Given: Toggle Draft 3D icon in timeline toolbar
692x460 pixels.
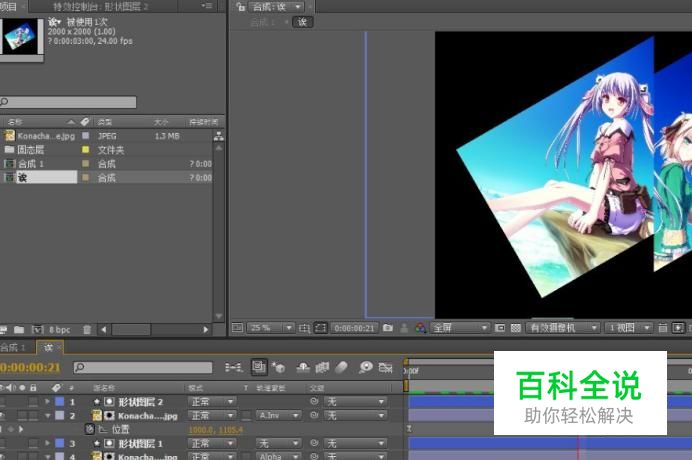Looking at the screenshot, I should click(278, 367).
